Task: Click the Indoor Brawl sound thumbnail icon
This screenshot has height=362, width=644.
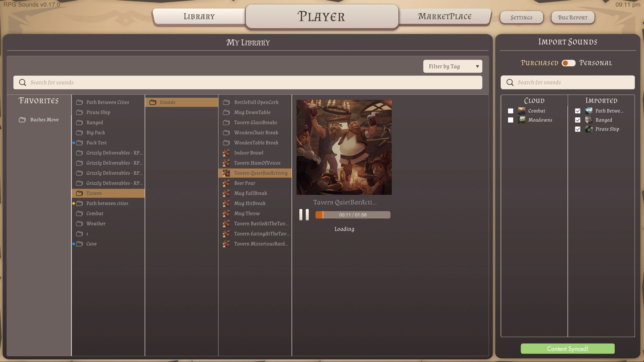Action: [x=226, y=153]
